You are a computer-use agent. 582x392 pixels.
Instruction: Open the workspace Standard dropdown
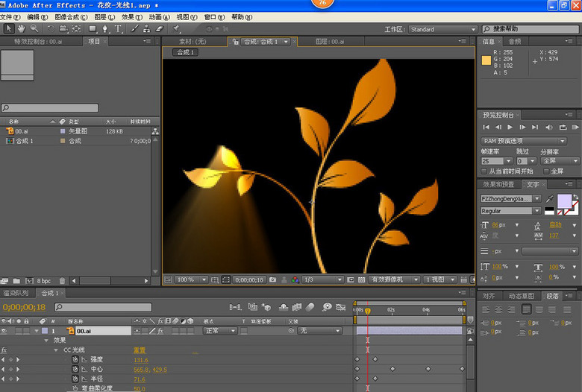[442, 30]
